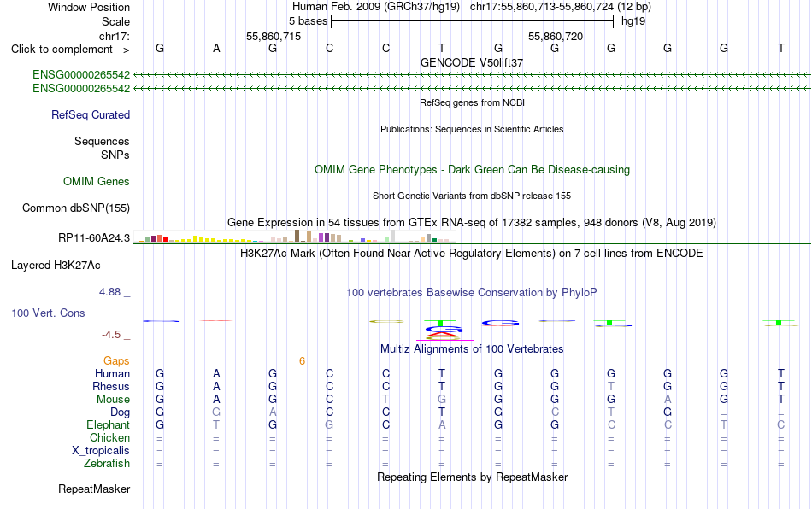812x509 pixels.
Task: Click the Layered H3K27Ac track label
Action: pyautogui.click(x=56, y=266)
